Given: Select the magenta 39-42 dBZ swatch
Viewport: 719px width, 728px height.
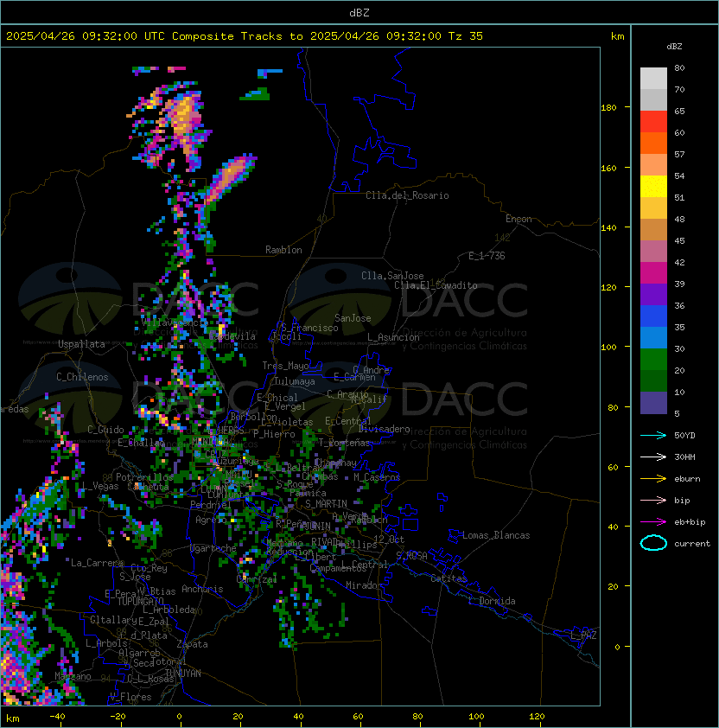Looking at the screenshot, I should click(x=653, y=273).
